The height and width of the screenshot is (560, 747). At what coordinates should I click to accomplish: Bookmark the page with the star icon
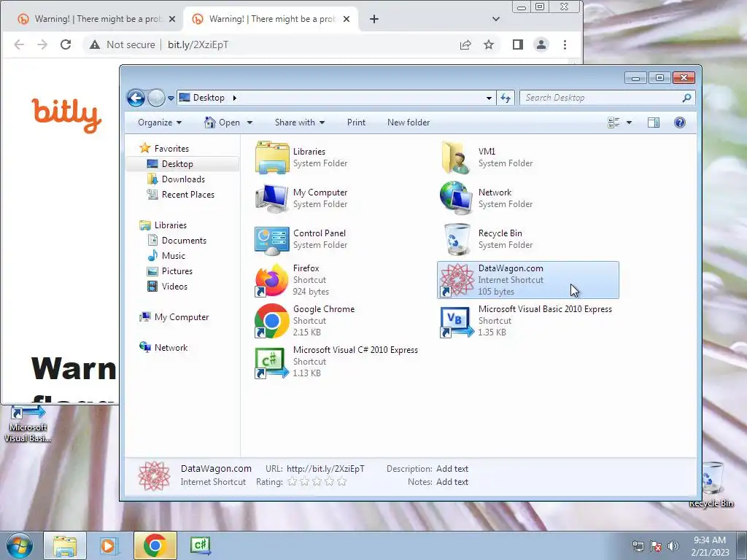click(x=489, y=44)
